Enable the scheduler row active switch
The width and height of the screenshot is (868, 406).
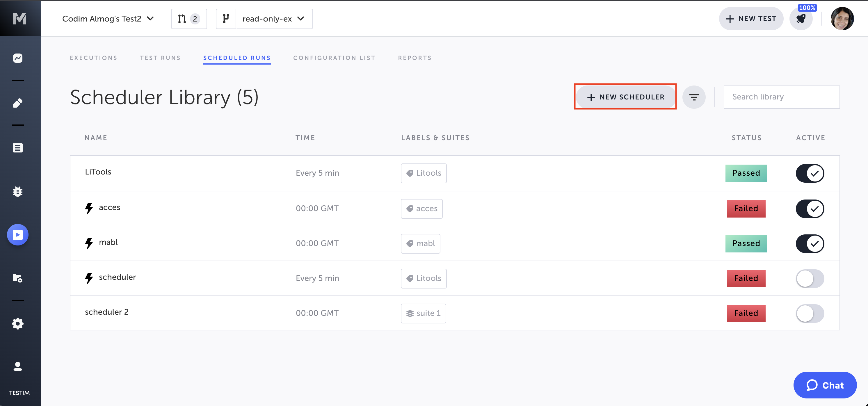(x=810, y=278)
